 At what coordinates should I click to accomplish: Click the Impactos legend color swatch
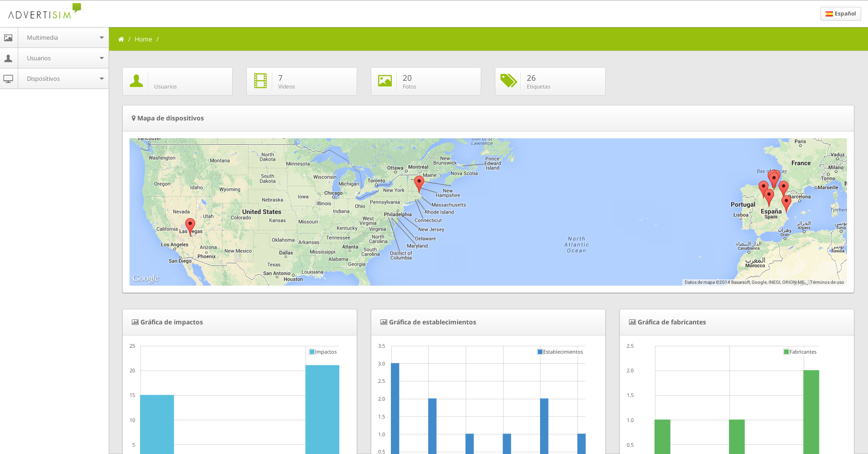(312, 352)
